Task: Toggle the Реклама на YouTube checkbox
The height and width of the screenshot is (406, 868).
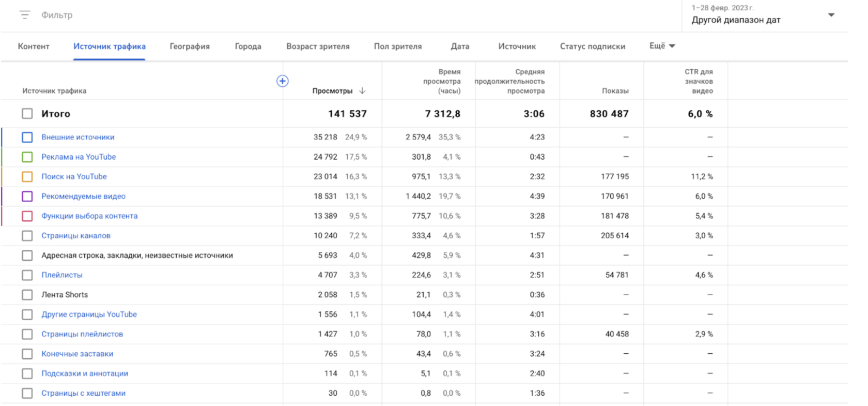Action: click(x=27, y=157)
